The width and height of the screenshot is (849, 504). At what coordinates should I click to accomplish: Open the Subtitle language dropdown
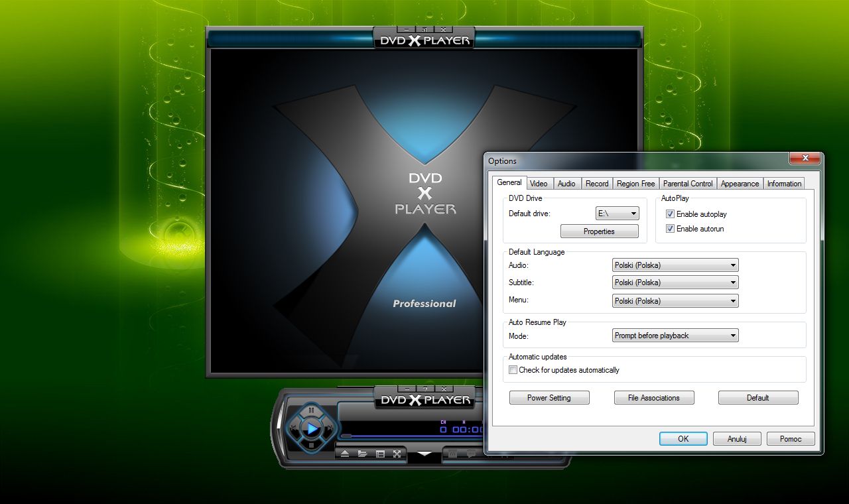pos(675,283)
